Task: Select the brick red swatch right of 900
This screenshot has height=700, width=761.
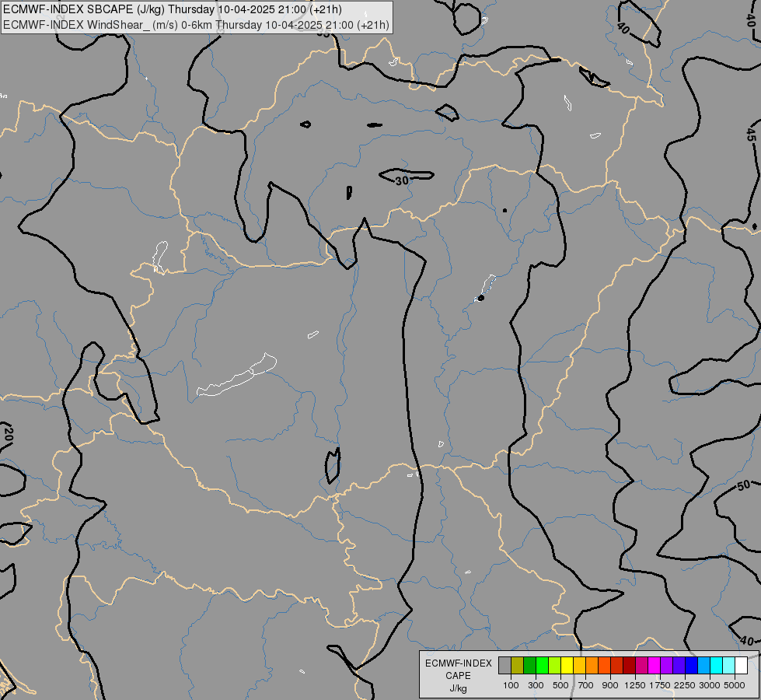Action: point(617,665)
